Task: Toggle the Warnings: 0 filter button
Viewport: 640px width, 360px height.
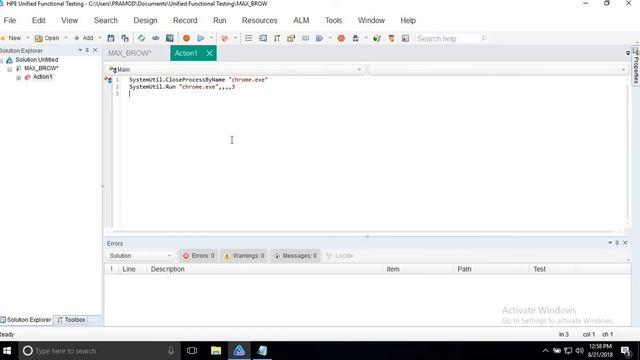Action: [x=244, y=256]
